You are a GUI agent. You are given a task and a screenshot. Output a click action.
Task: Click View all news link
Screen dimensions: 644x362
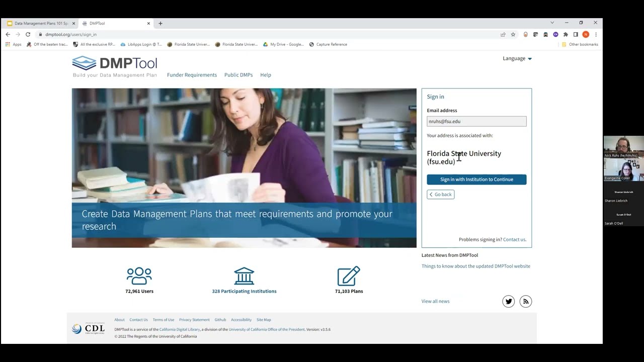click(436, 301)
